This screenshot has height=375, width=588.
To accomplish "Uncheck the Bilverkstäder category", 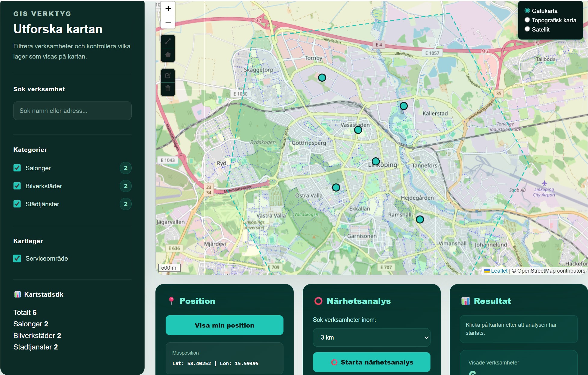I will [17, 186].
